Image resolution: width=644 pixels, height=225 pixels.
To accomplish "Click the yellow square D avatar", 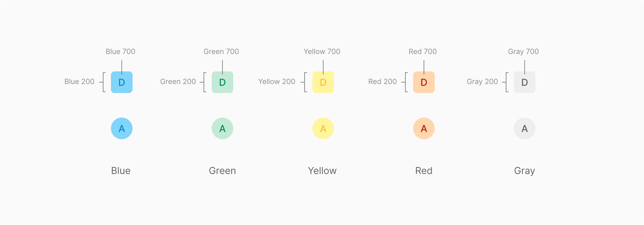I will pos(323,82).
